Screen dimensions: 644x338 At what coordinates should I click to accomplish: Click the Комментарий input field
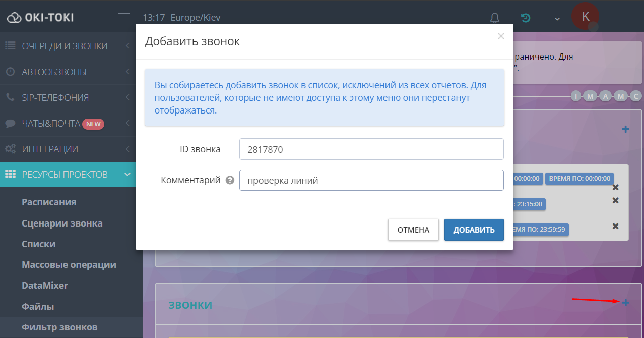click(371, 180)
